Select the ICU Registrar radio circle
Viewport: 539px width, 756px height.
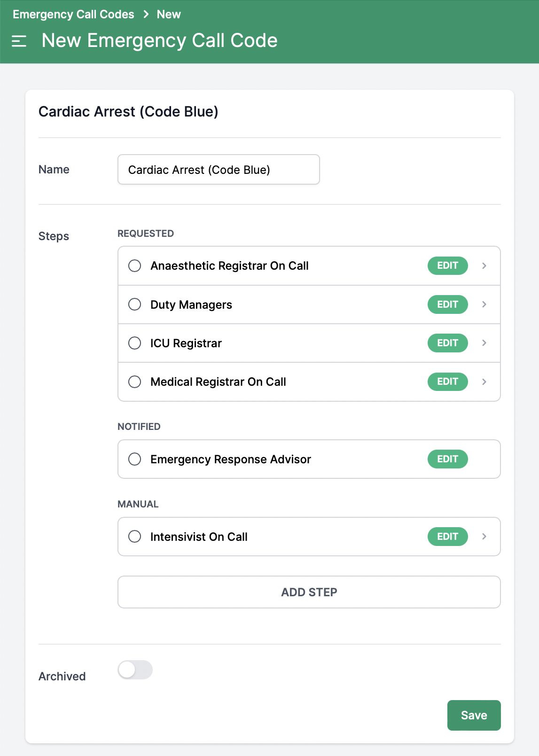click(135, 343)
